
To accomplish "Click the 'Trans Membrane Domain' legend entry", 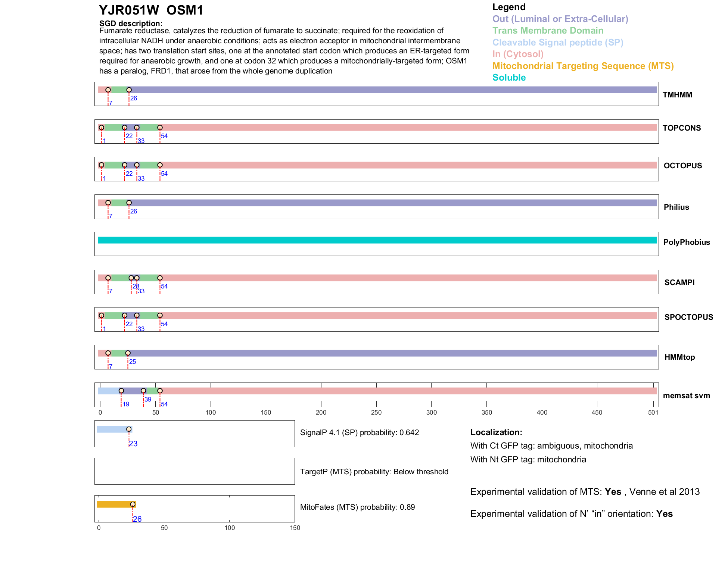I will pos(548,31).
